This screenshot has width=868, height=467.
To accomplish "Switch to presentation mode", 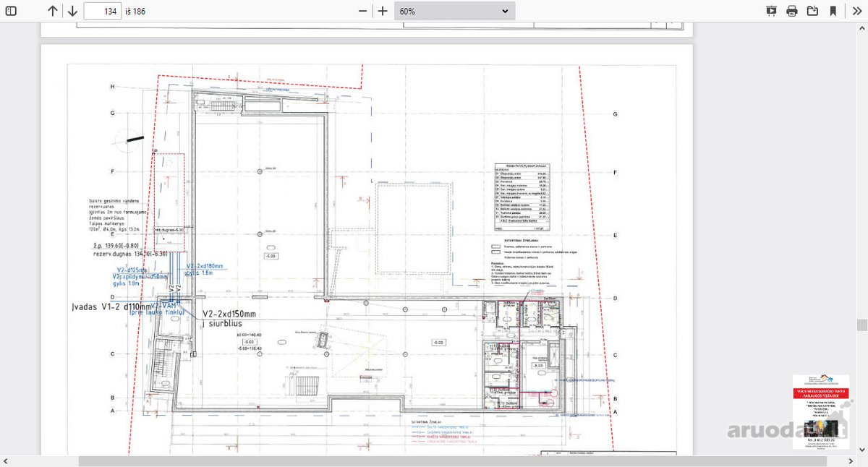I will [771, 11].
